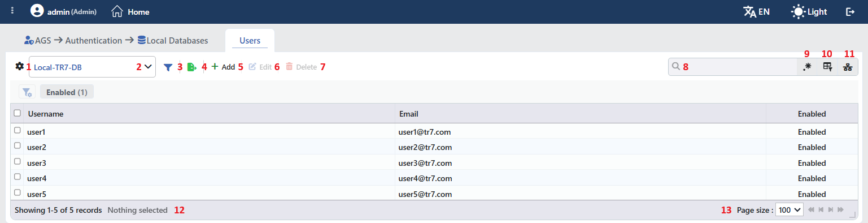Open the Local-TR7-DB database dropdown

(92, 67)
